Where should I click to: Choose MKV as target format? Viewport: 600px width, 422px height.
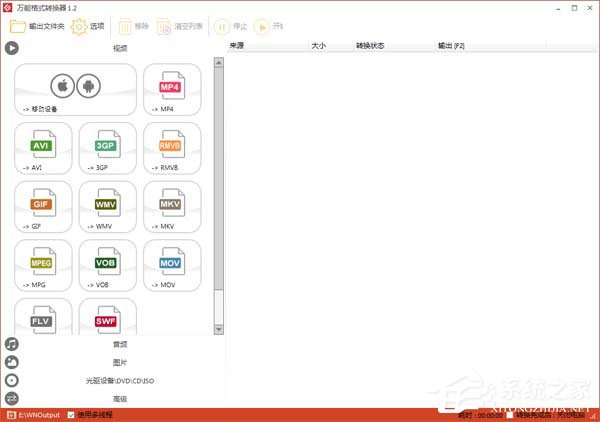(x=172, y=207)
